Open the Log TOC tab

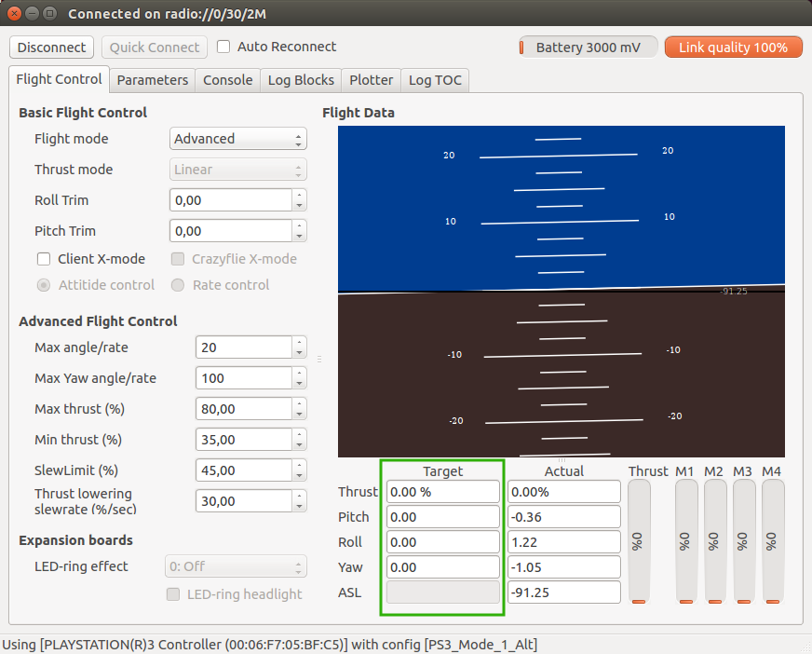pos(435,80)
